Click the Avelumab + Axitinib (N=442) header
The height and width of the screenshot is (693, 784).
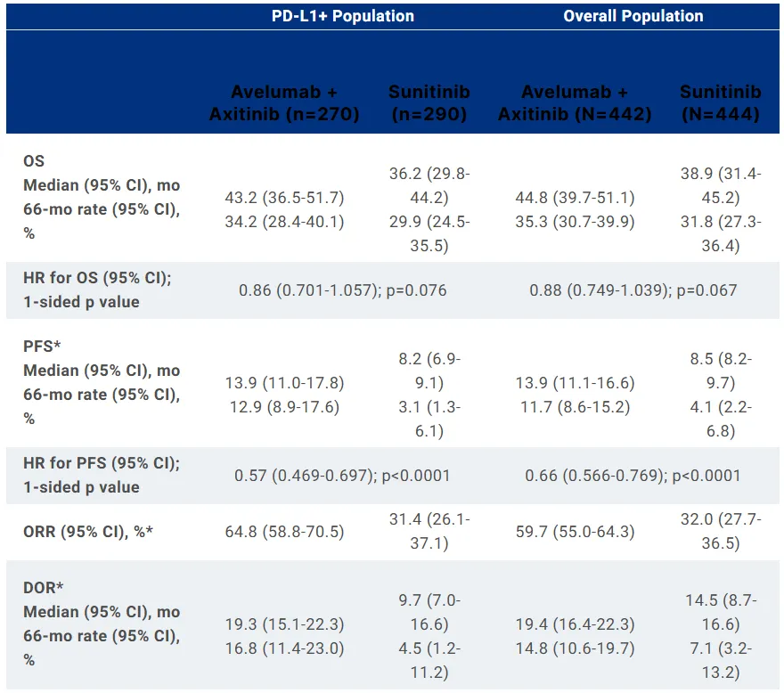click(575, 103)
